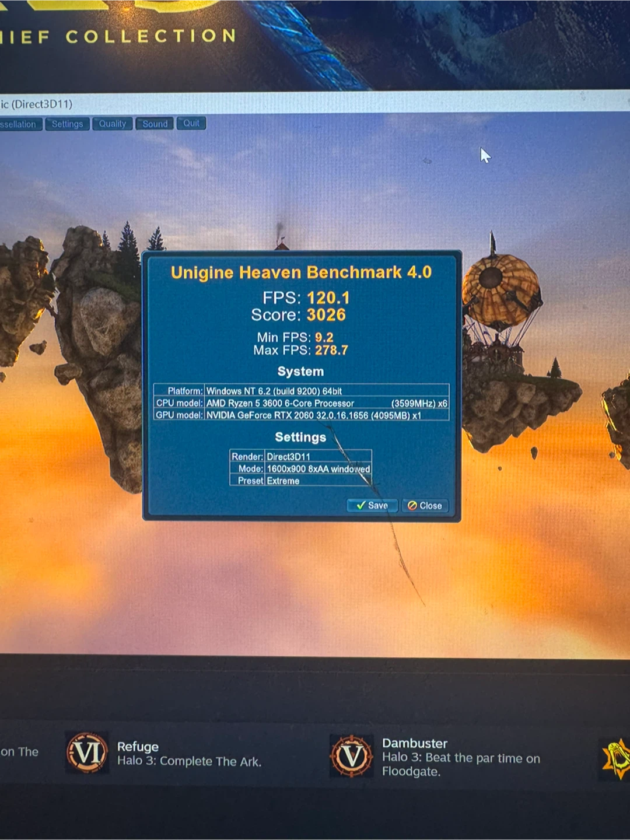
Task: Click the 'System' section heading
Action: pos(300,372)
